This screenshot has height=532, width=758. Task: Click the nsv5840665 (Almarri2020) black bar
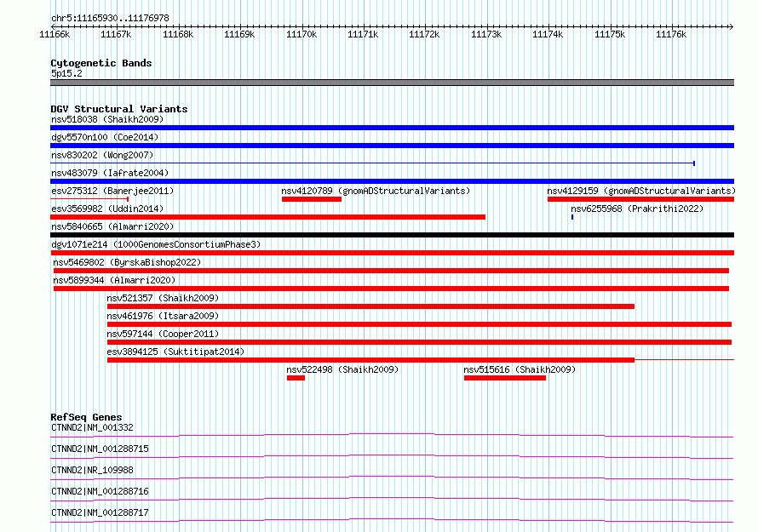(392, 235)
